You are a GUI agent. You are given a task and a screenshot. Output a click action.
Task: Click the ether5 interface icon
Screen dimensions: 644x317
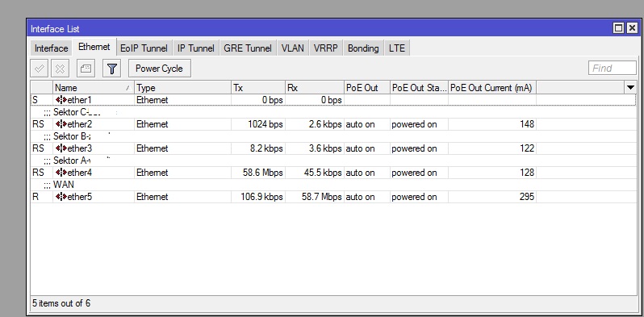61,197
